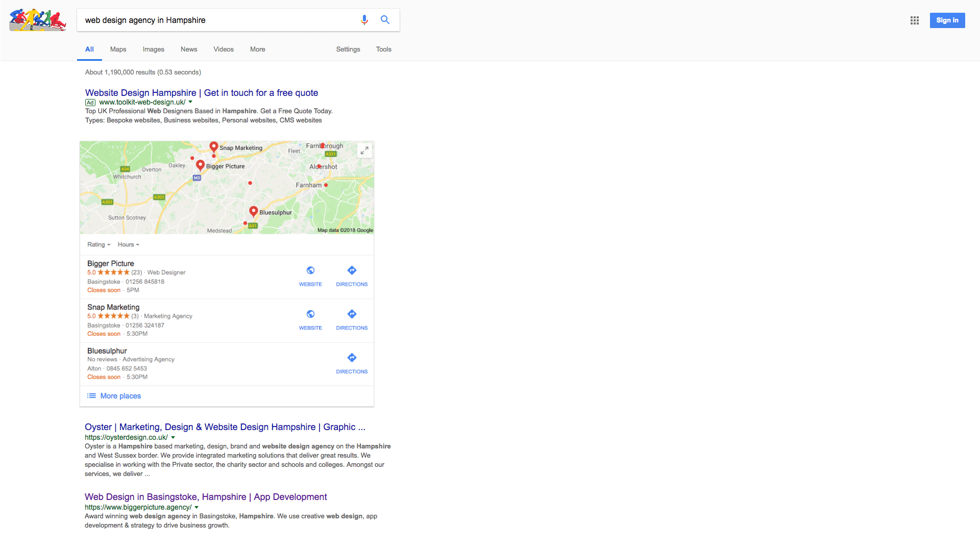Click the Google doodle logo
The width and height of the screenshot is (980, 551).
click(38, 20)
